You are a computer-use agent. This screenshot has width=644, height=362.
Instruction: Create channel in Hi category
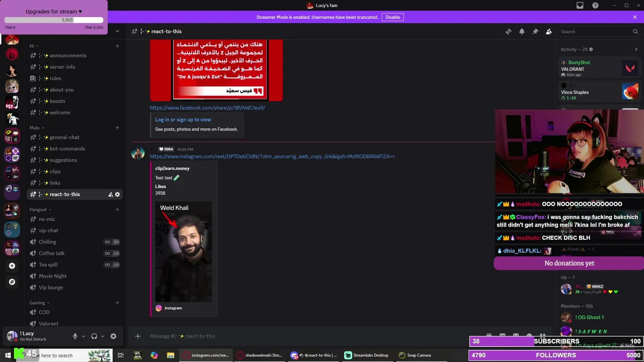[x=117, y=46]
